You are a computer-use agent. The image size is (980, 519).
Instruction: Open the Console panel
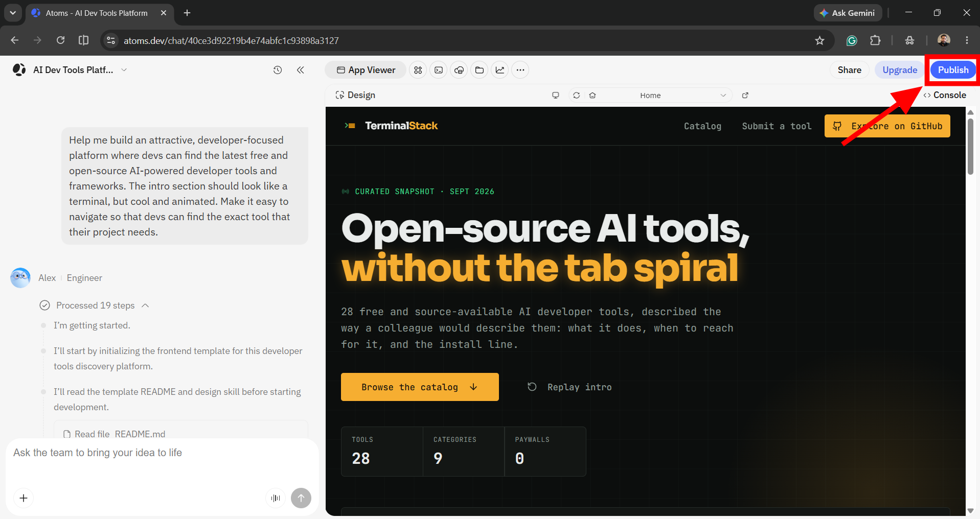tap(945, 95)
